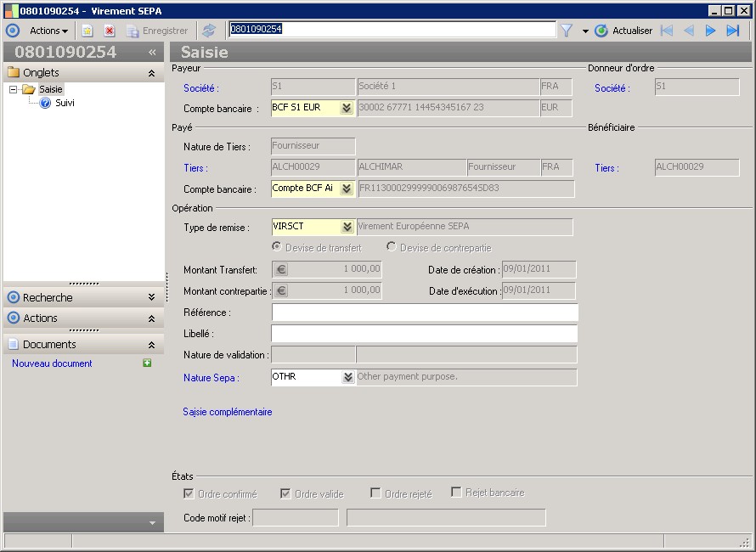Screen dimensions: 756x552
Task: Open the Actions toolbar menu
Action: [x=48, y=31]
